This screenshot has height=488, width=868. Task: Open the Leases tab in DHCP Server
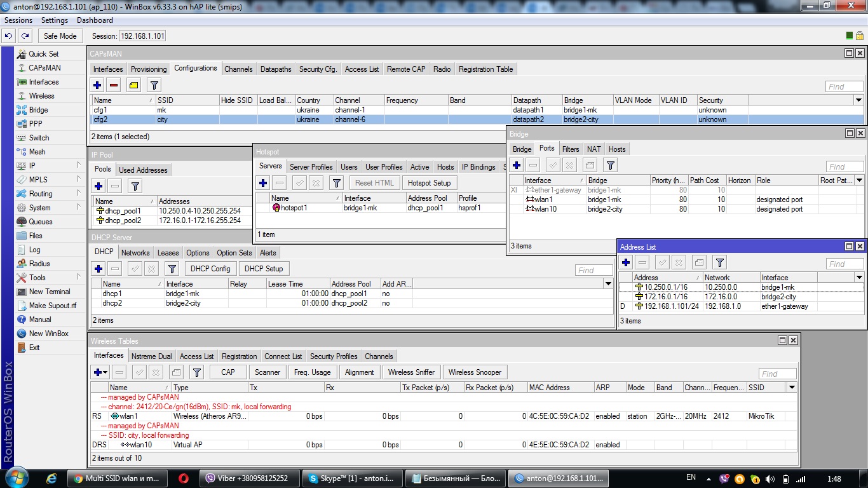click(168, 253)
